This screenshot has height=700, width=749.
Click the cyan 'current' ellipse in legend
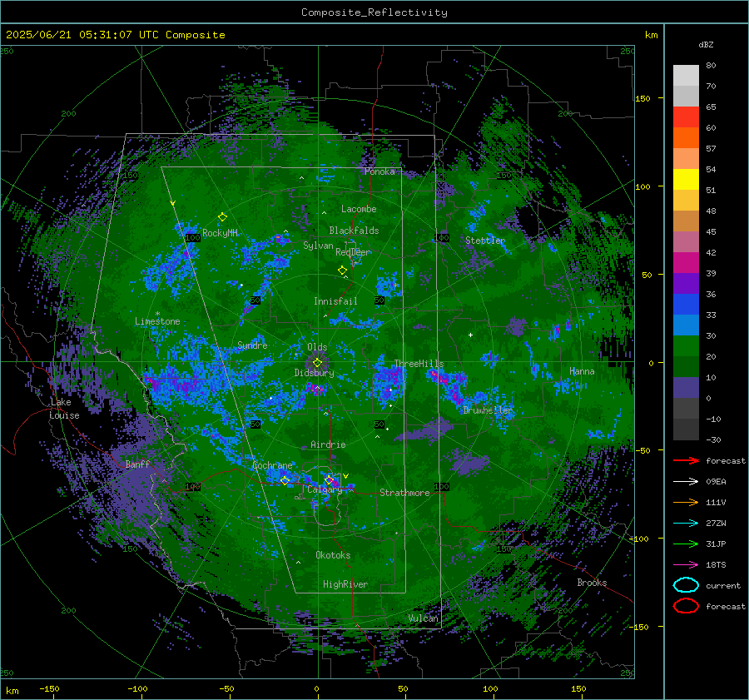click(x=686, y=585)
